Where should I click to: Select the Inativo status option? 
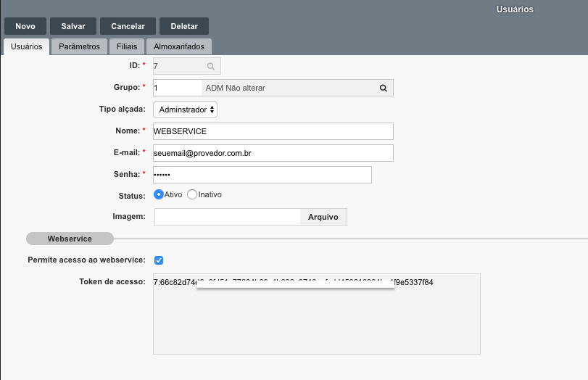[x=192, y=194]
